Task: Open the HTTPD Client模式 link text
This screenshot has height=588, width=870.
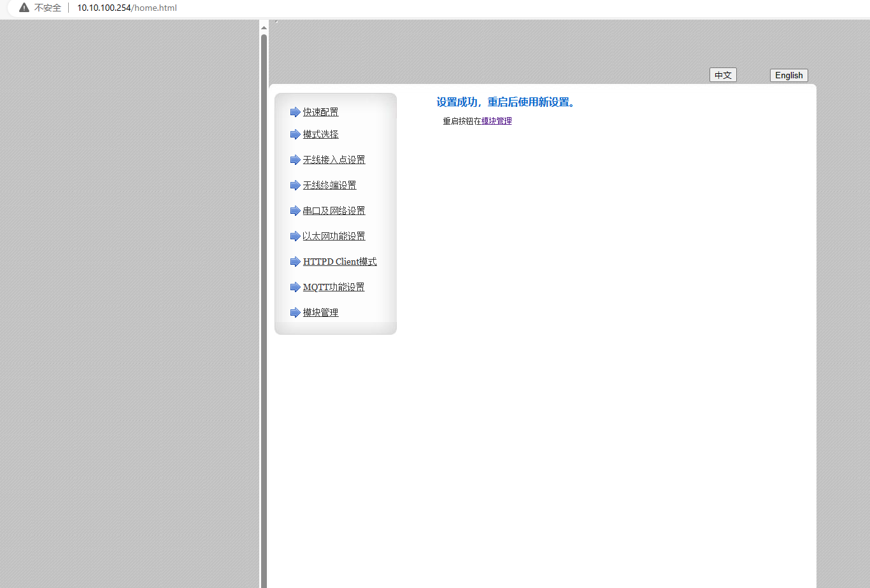Action: 339,262
